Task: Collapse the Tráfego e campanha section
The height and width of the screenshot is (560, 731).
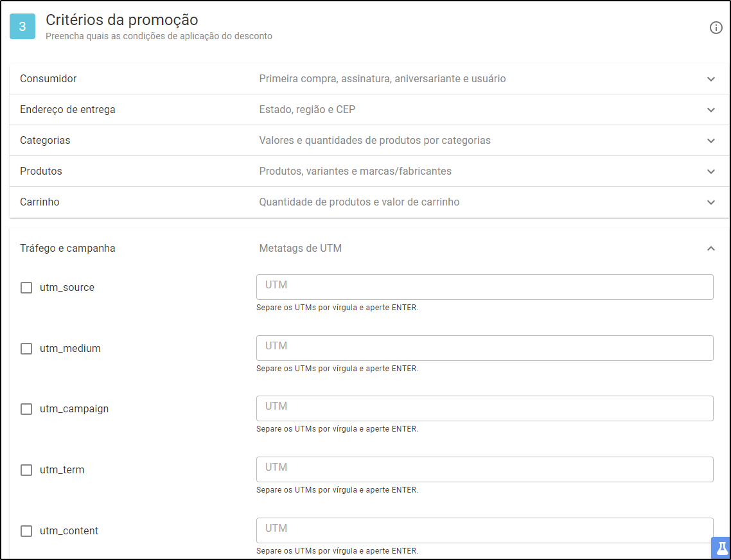Action: (x=711, y=248)
